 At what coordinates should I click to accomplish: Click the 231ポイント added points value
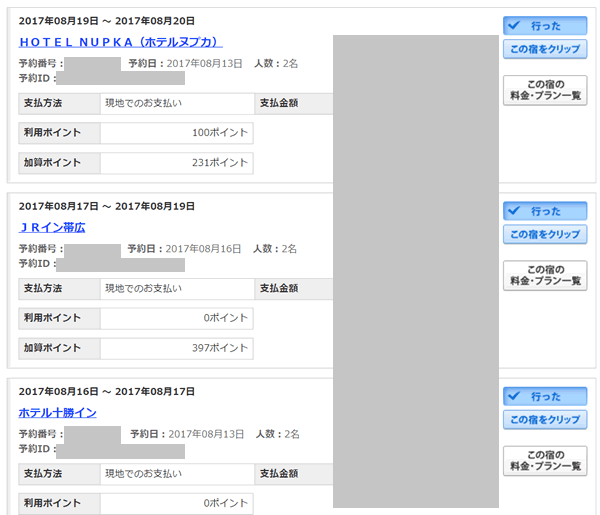(x=220, y=162)
